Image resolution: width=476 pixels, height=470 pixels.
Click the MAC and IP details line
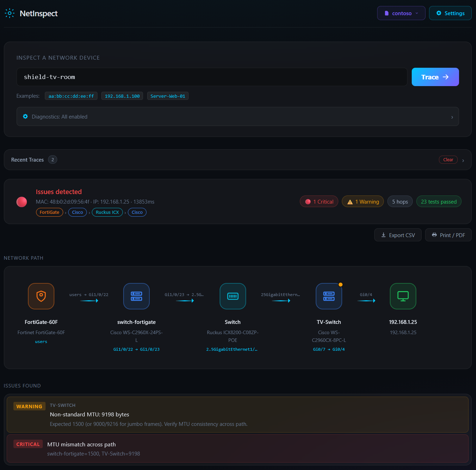point(95,202)
